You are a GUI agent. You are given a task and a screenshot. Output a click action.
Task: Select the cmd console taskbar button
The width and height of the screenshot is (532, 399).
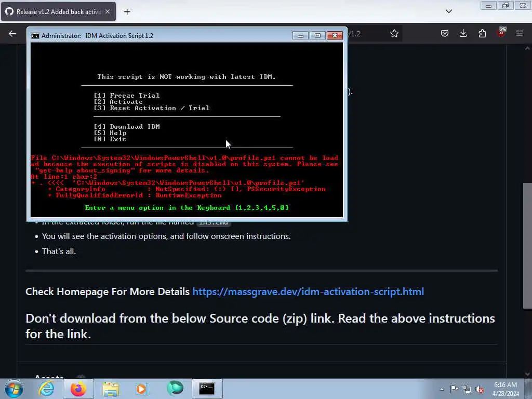[207, 389]
